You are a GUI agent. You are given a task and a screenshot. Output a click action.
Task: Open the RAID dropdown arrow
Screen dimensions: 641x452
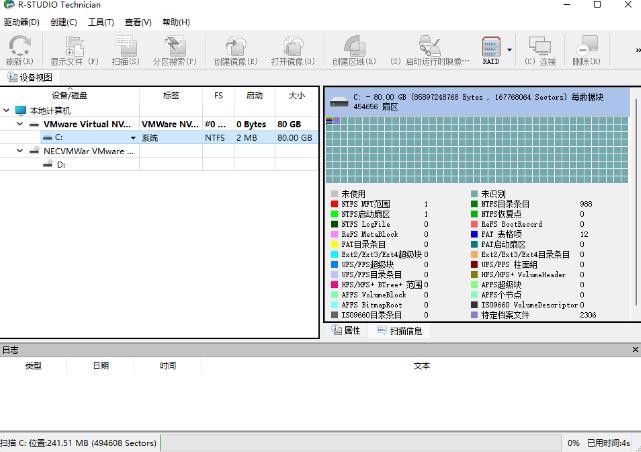(x=509, y=50)
